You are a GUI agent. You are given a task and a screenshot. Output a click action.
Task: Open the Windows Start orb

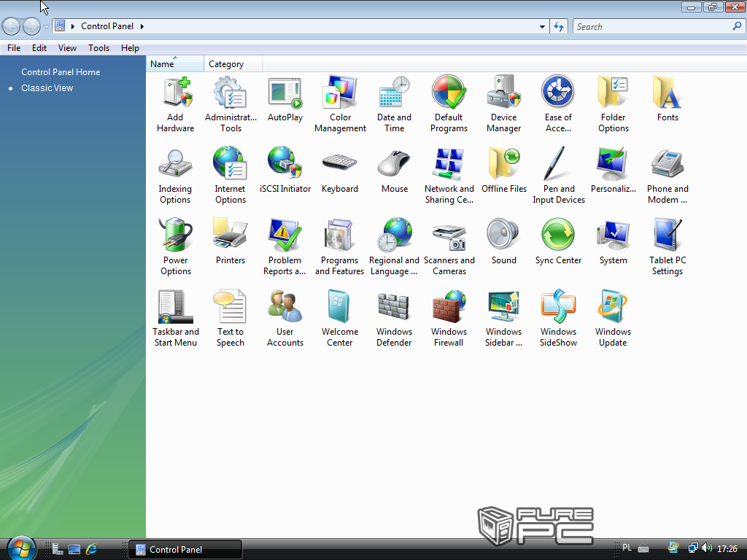[21, 548]
